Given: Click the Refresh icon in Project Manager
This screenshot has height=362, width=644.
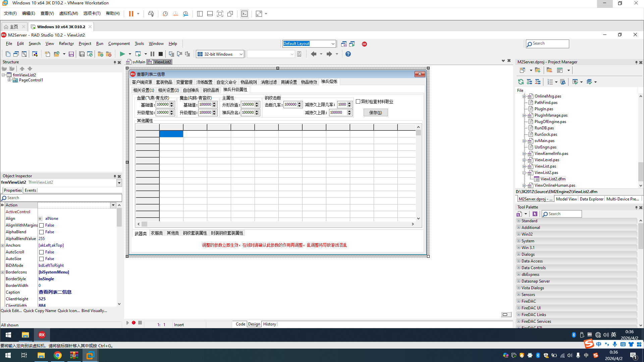Looking at the screenshot, I should point(521,82).
